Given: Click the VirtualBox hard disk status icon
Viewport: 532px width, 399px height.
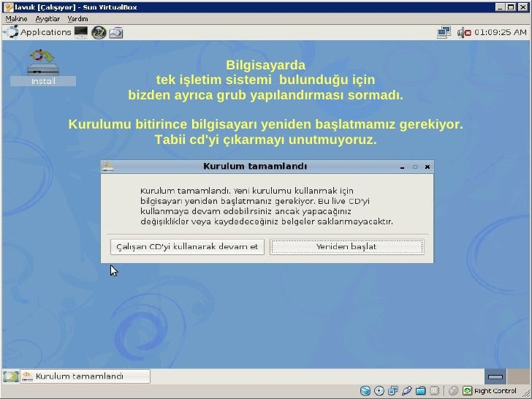Looking at the screenshot, I should (x=365, y=391).
